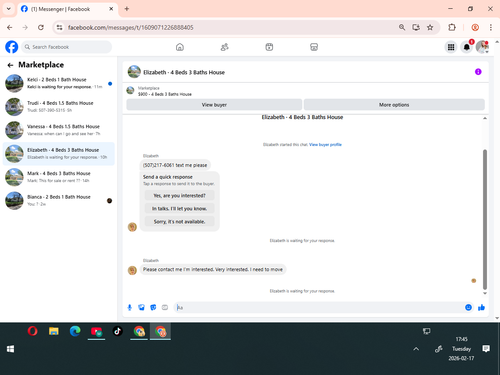Click message 'Please contact me I'm interested'

click(213, 269)
